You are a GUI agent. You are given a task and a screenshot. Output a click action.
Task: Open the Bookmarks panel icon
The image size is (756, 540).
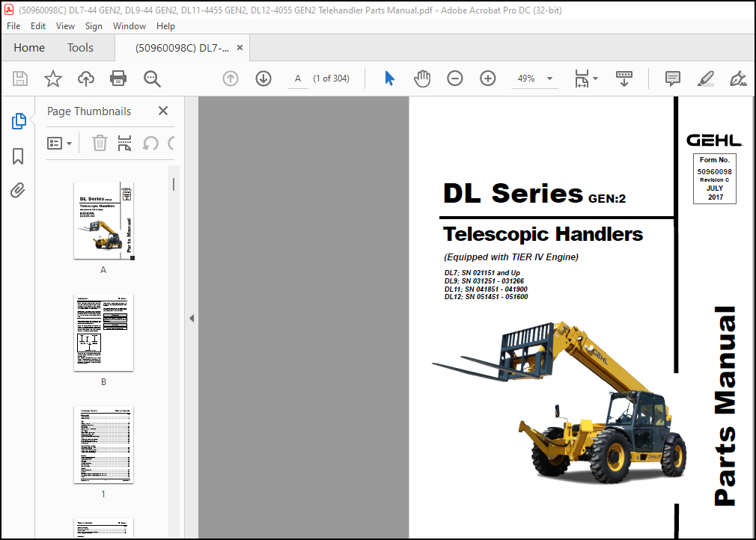click(x=18, y=156)
